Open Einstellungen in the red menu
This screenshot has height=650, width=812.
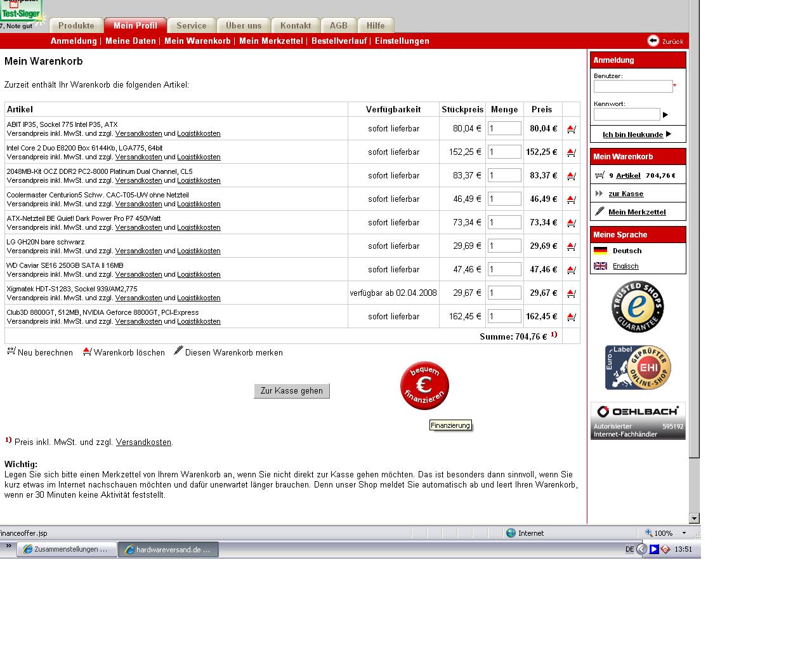click(402, 41)
